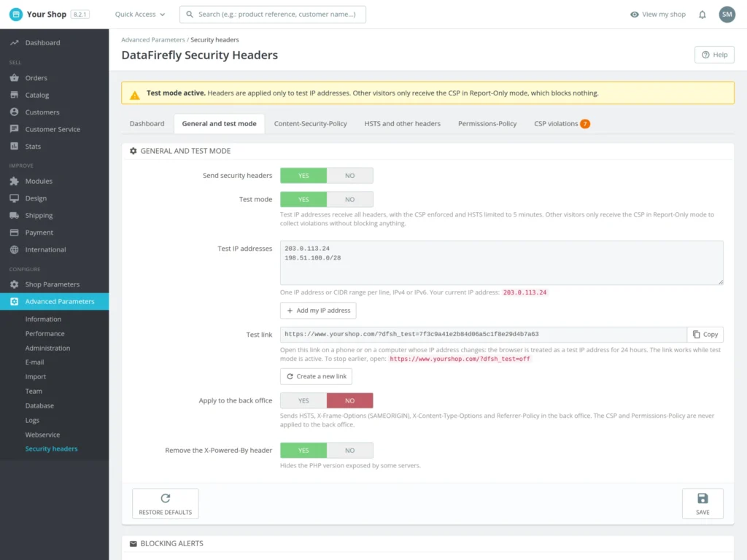Set Test mode to NO
This screenshot has width=747, height=560.
point(349,200)
